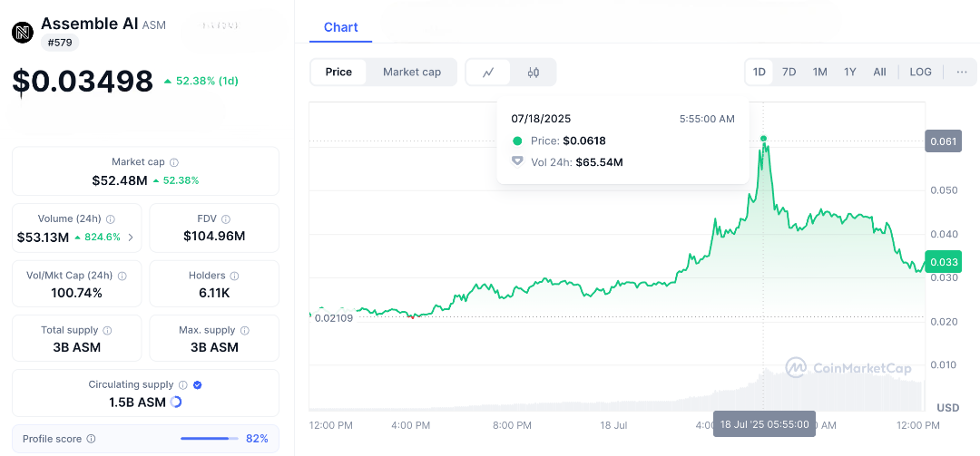Select the All time range
The image size is (980, 456).
click(879, 73)
